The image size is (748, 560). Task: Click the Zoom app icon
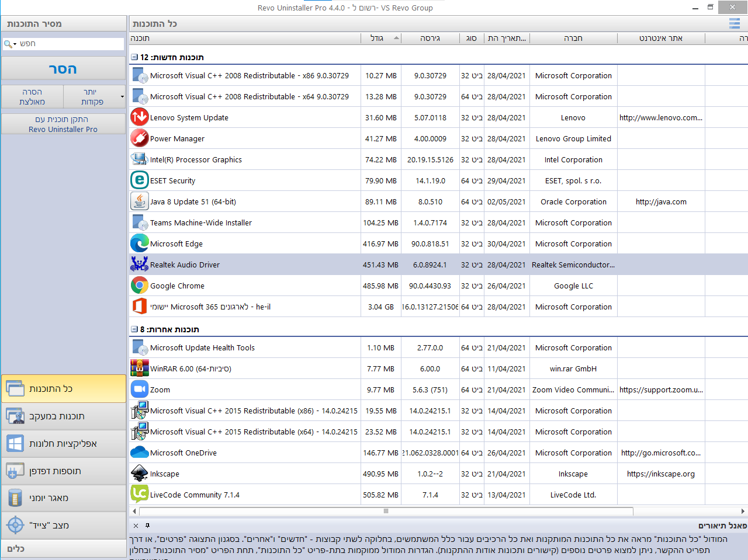pos(140,389)
